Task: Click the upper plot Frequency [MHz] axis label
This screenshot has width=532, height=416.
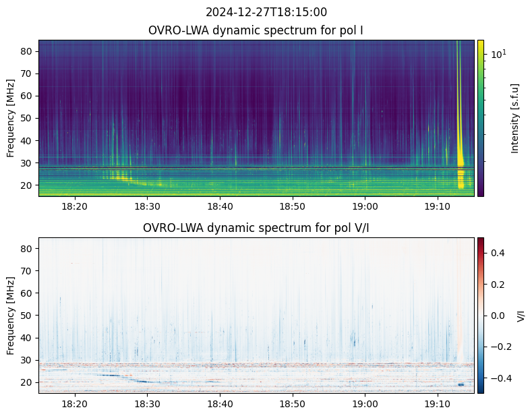Action: point(11,118)
